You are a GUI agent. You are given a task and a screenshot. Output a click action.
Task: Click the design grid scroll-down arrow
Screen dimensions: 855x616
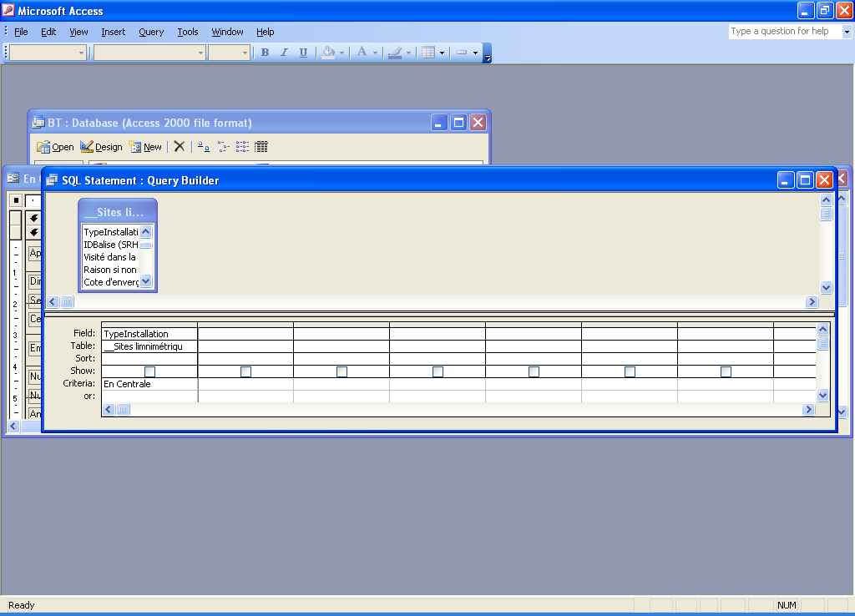point(822,395)
